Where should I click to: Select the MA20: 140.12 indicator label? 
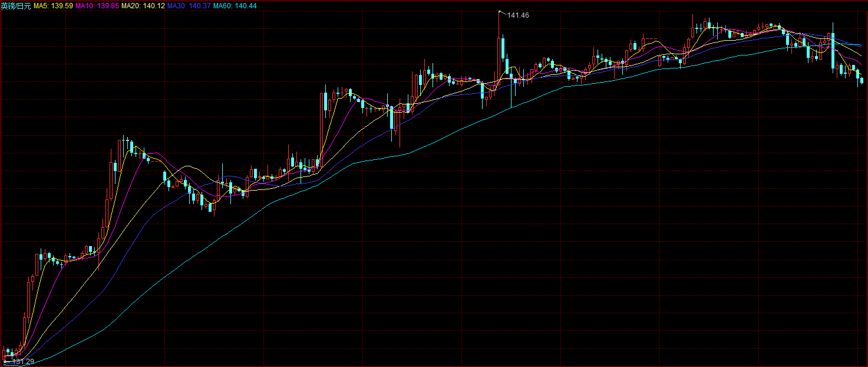pos(143,5)
